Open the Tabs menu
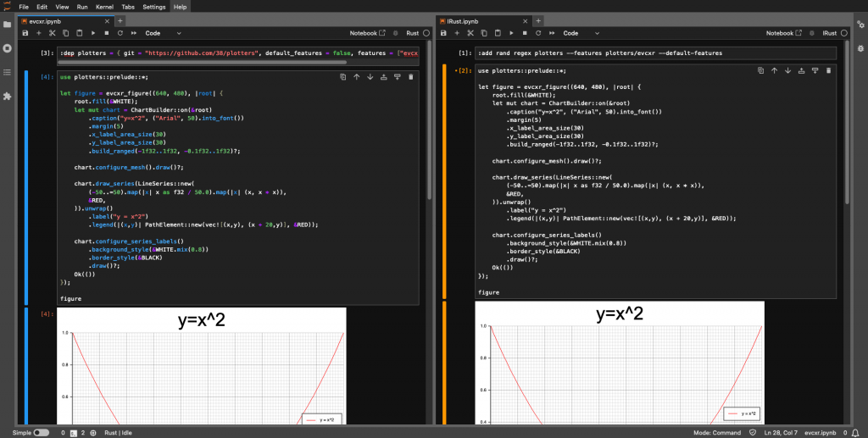The height and width of the screenshot is (438, 868). tap(128, 7)
